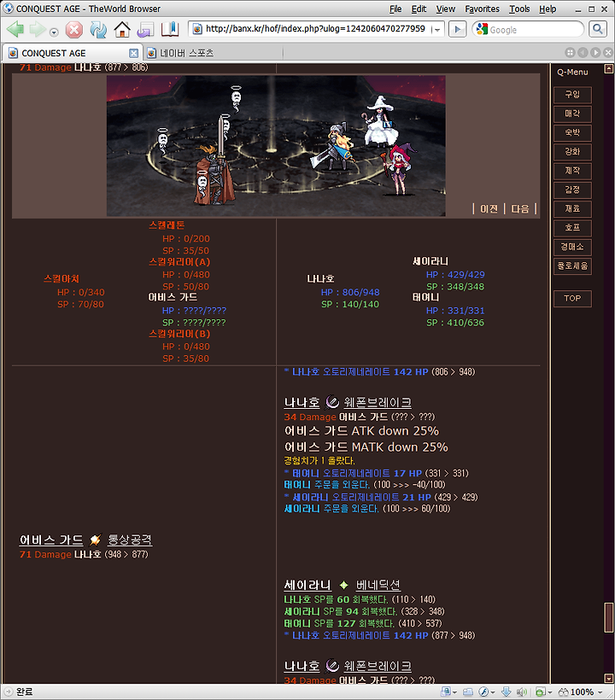Click the page scrollbar down arrow

tap(608, 678)
